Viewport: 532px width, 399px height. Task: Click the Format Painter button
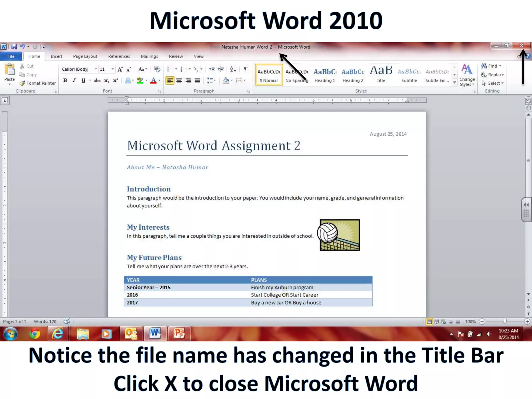pos(38,83)
